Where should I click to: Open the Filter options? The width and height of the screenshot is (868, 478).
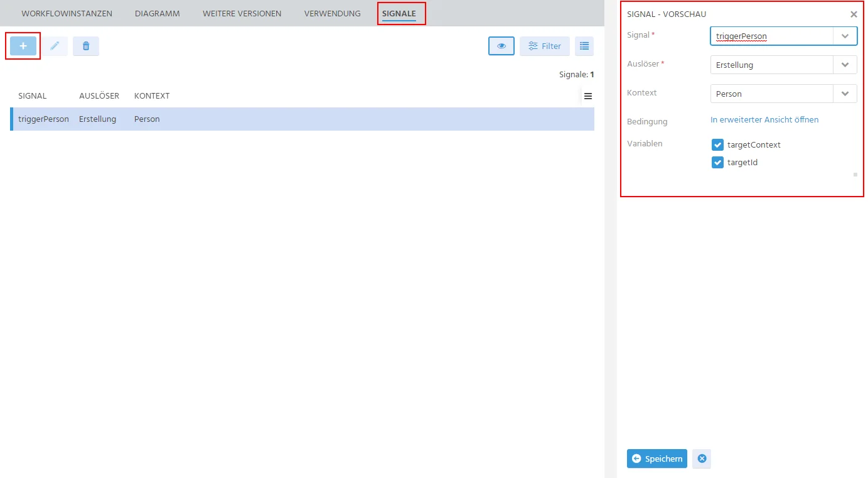tap(545, 46)
